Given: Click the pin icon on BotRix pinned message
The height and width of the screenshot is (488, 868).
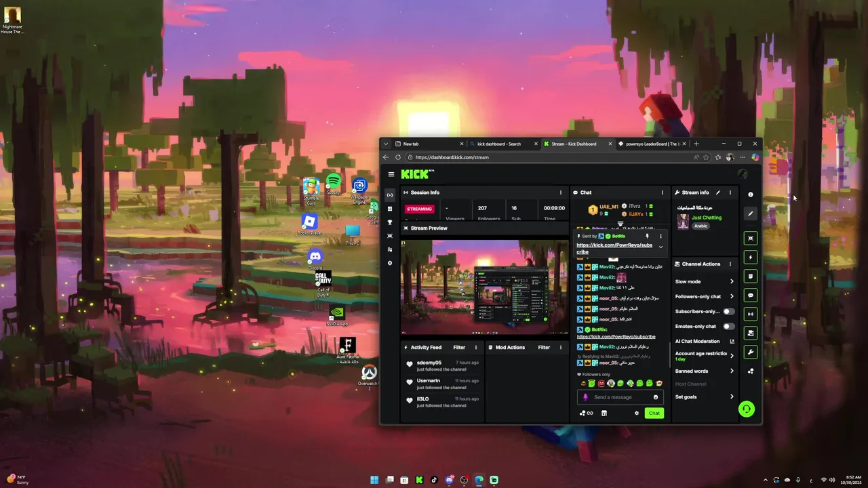Looking at the screenshot, I should coord(647,236).
